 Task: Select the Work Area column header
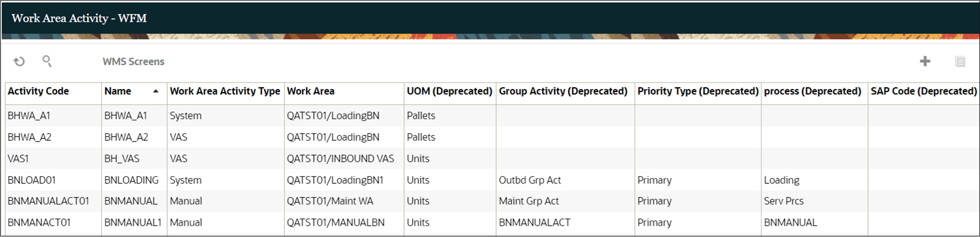pos(310,91)
